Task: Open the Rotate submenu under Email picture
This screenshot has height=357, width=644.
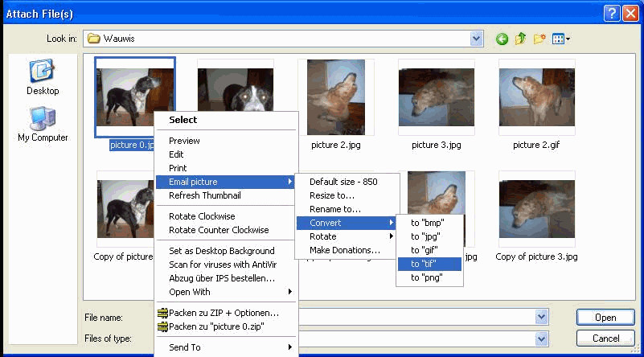Action: (x=347, y=236)
